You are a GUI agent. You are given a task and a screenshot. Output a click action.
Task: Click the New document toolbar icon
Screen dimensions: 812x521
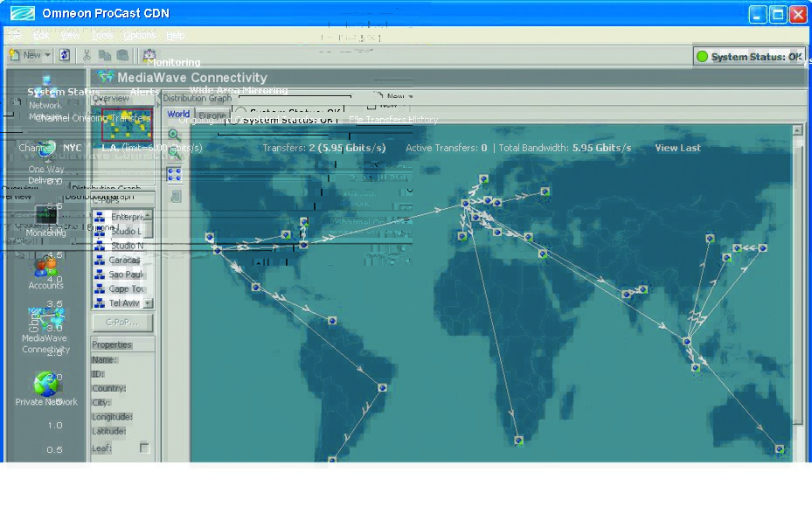[x=15, y=55]
